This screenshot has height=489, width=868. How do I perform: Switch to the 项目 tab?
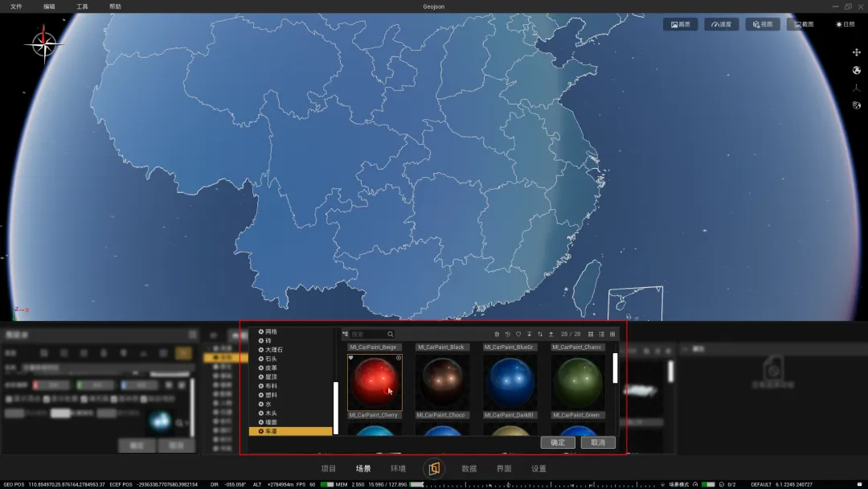point(329,469)
